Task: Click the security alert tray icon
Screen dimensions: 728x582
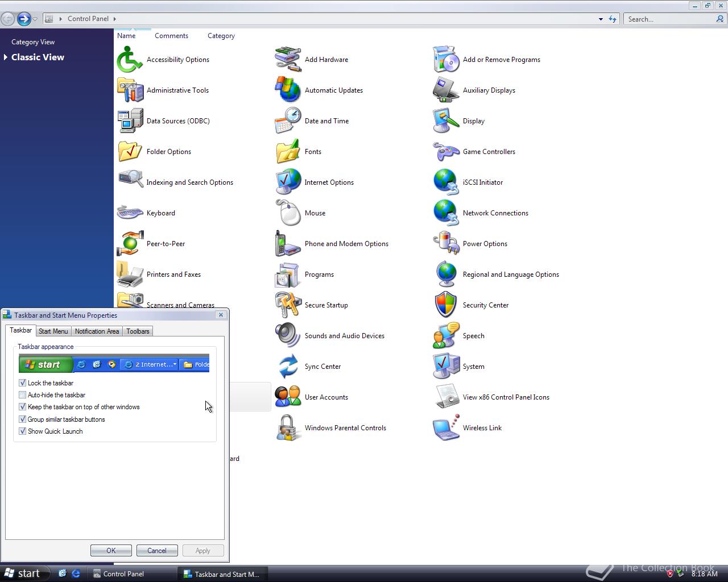Action: tap(670, 574)
